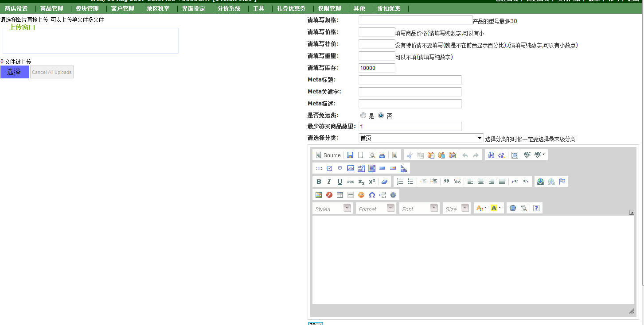This screenshot has height=325, width=644.
Task: Toggle Source view in the editor
Action: tap(328, 155)
